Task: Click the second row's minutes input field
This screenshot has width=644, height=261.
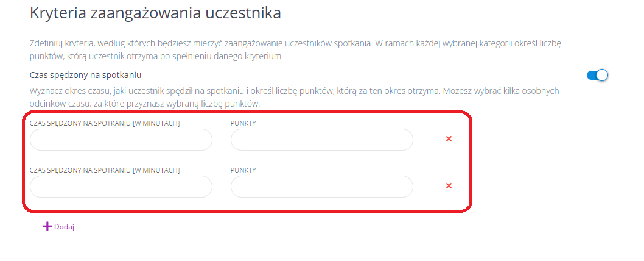Action: (x=121, y=187)
